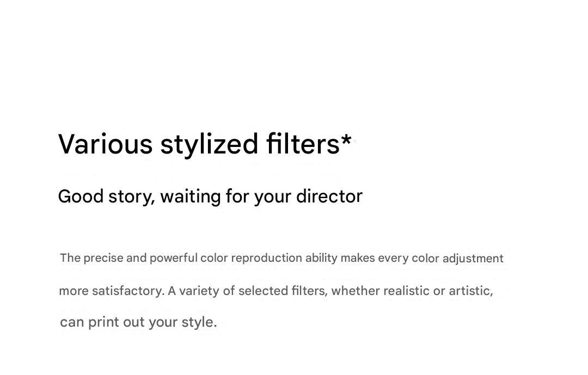The height and width of the screenshot is (375, 588).
Task: Click 'satisfactory.' in the second paragraph line
Action: click(128, 291)
